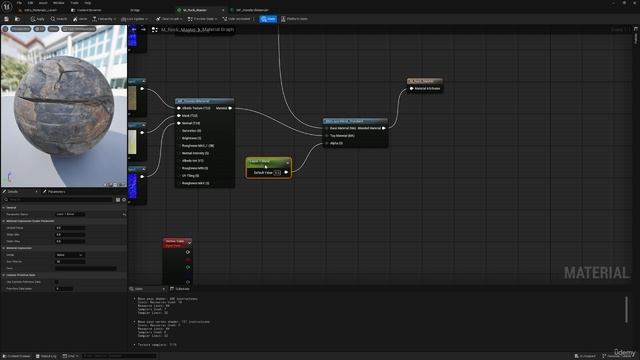
Task: Open the Tools menu
Action: (x=74, y=3)
